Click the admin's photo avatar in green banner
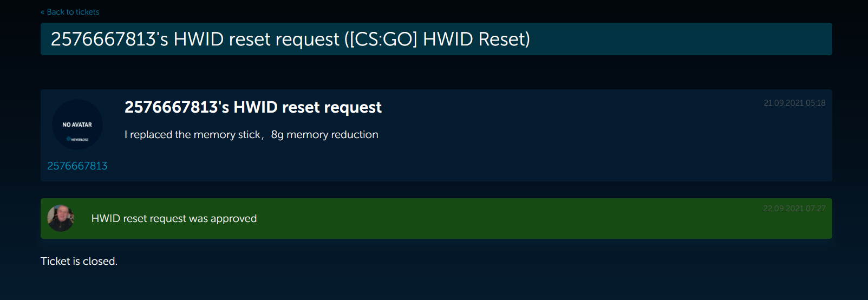The width and height of the screenshot is (868, 300). pos(61,218)
